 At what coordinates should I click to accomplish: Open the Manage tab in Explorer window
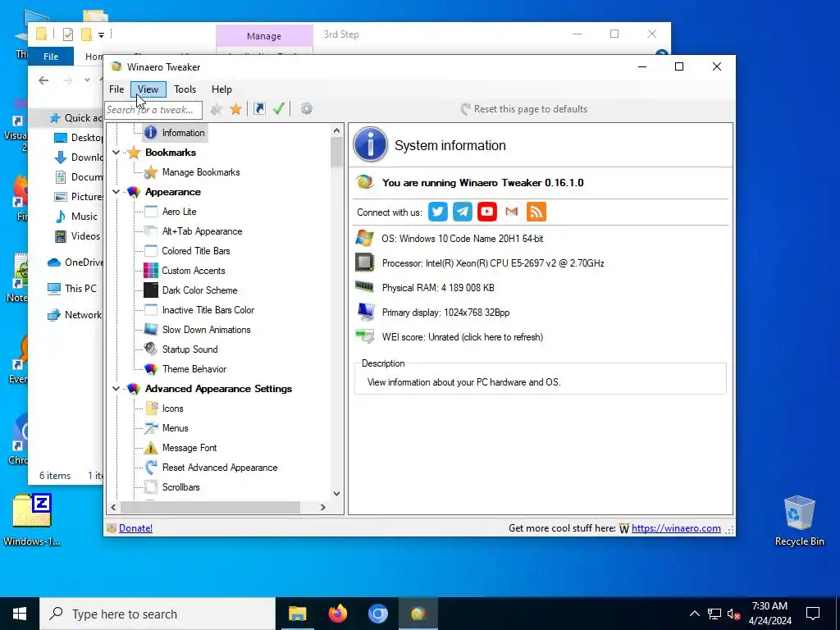(264, 36)
